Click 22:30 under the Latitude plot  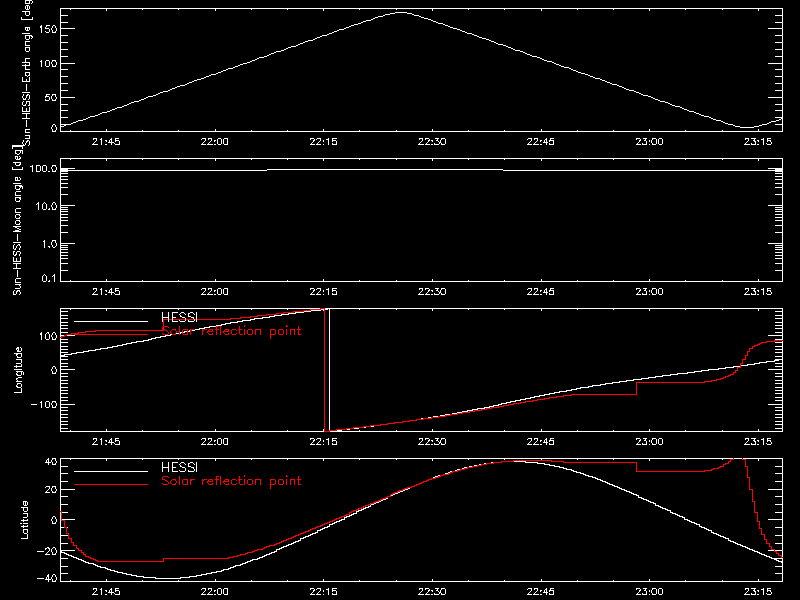pos(432,592)
